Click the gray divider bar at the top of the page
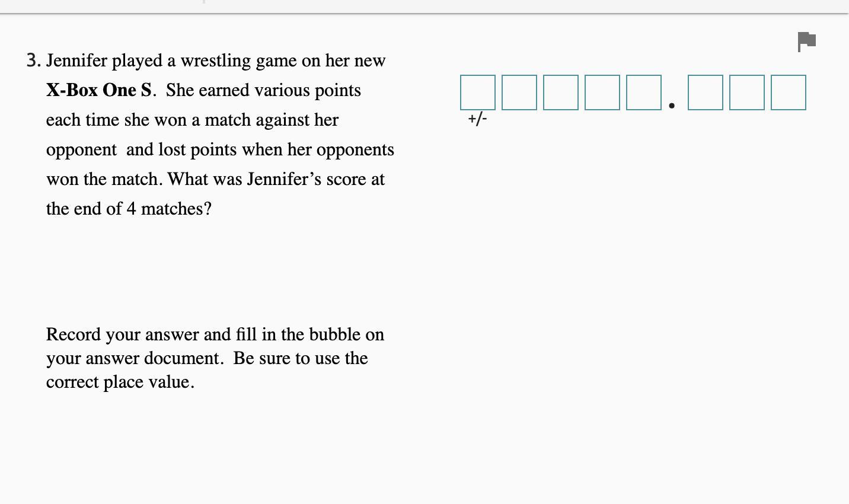The width and height of the screenshot is (849, 504). (425, 14)
